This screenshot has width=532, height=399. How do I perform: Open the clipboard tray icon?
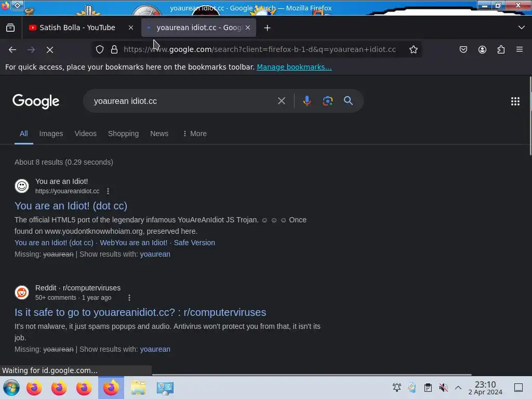(x=428, y=388)
